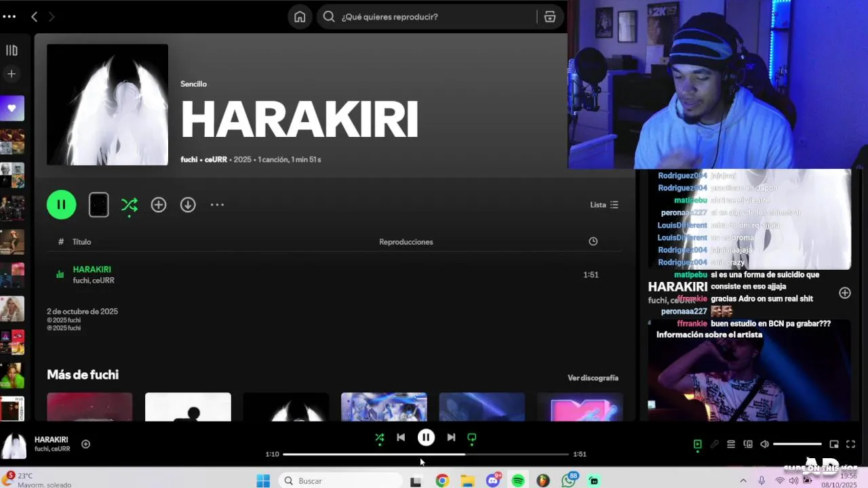Screen dimensions: 868x488
Task: Open the MTV-styled album thumbnail
Action: (580, 407)
